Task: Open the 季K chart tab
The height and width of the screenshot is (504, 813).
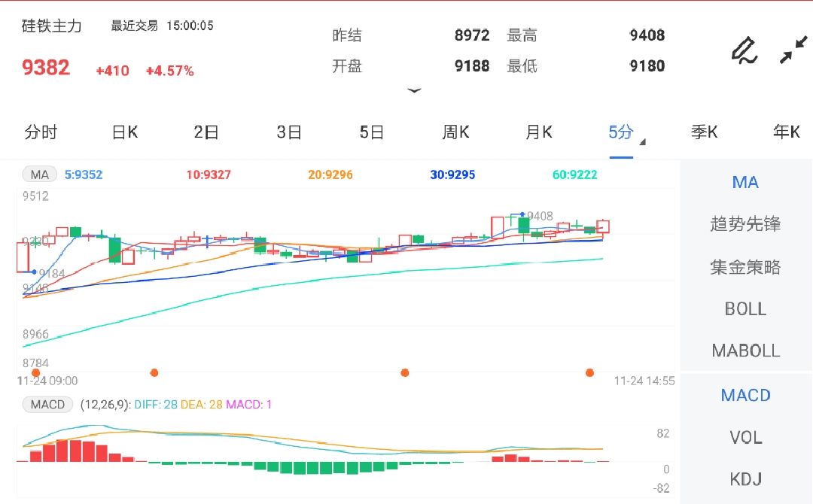Action: click(704, 132)
